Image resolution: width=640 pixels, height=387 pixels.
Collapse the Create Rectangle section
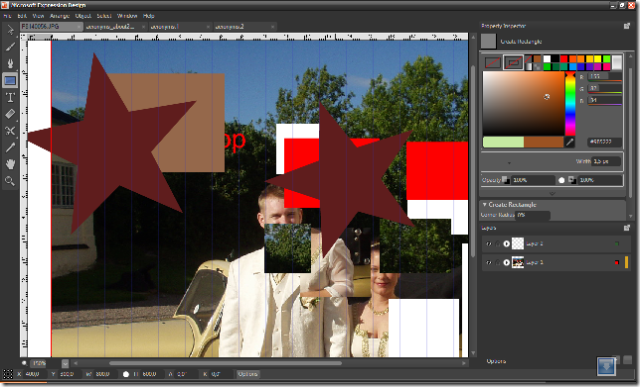tap(484, 205)
